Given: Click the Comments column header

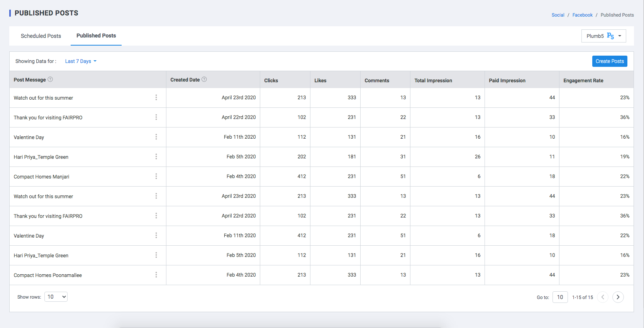Looking at the screenshot, I should click(x=377, y=80).
